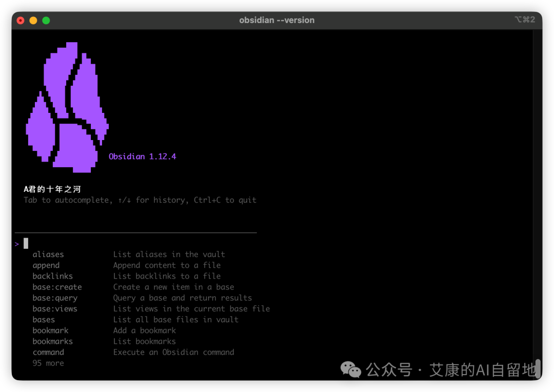
Task: Click description "Create a new item in a base"
Action: pyautogui.click(x=173, y=287)
